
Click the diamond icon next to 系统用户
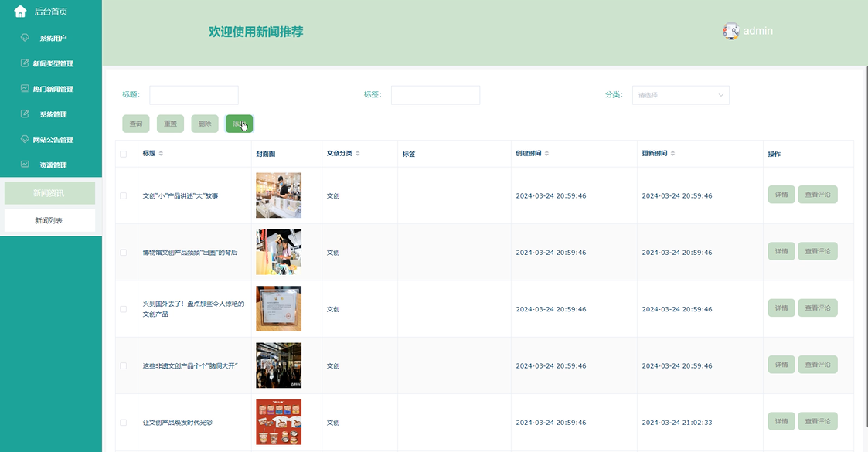(25, 38)
